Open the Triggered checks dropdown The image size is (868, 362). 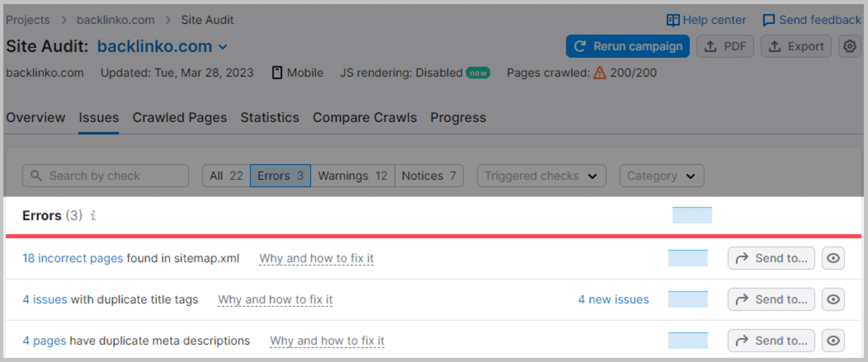pos(541,176)
